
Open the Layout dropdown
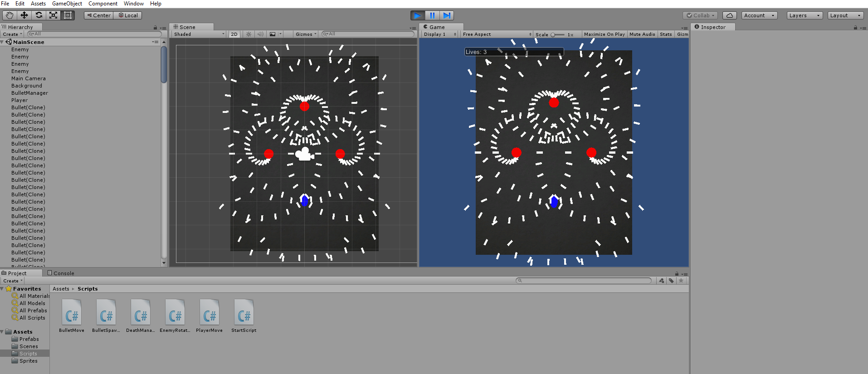coord(846,15)
